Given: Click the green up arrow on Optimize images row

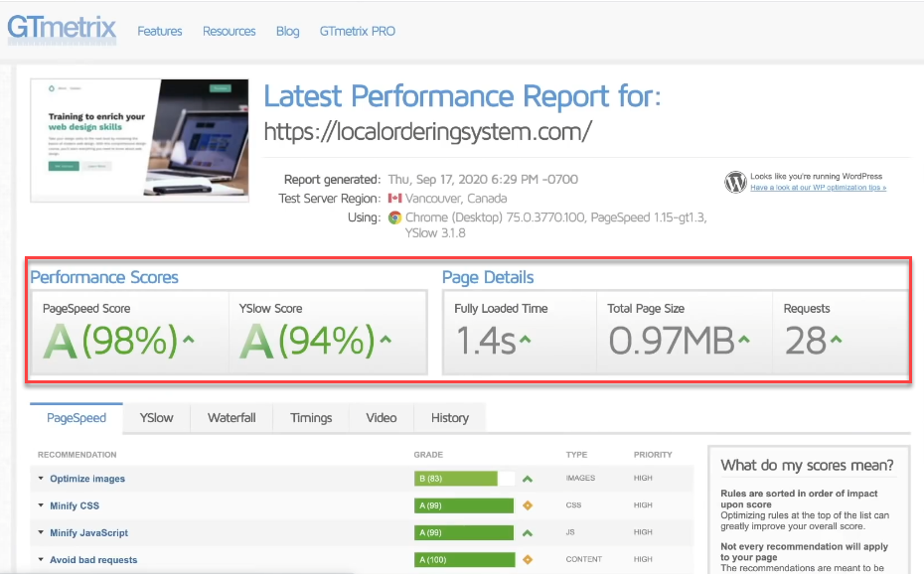Looking at the screenshot, I should [x=528, y=480].
